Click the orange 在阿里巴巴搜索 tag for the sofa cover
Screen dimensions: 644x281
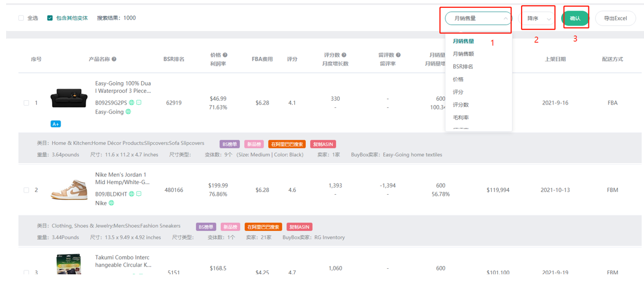[x=287, y=144]
